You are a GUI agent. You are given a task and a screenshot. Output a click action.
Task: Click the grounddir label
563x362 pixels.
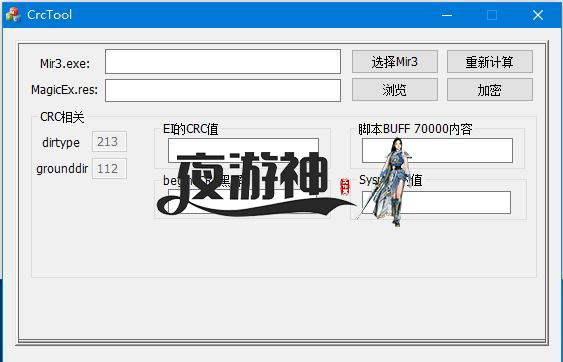[x=62, y=169]
